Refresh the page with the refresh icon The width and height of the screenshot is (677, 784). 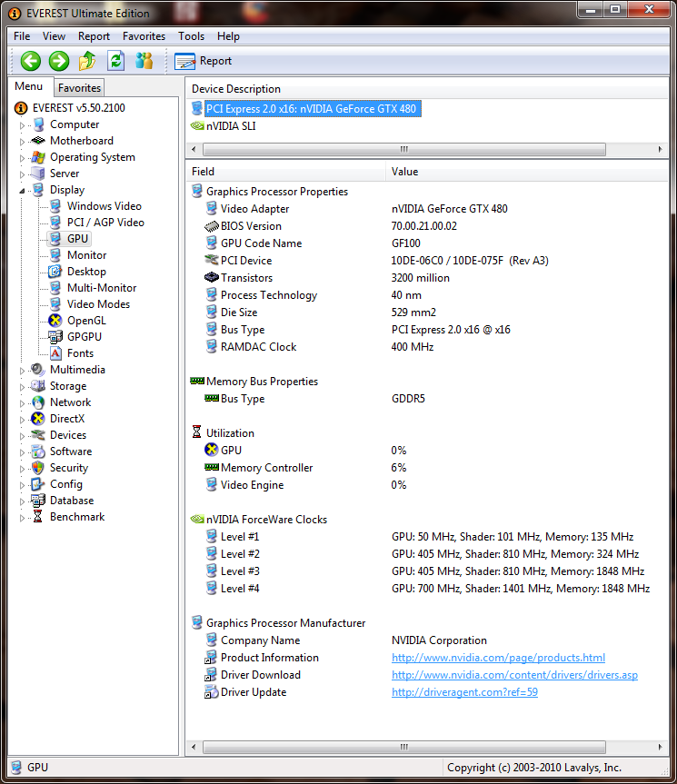(x=116, y=61)
